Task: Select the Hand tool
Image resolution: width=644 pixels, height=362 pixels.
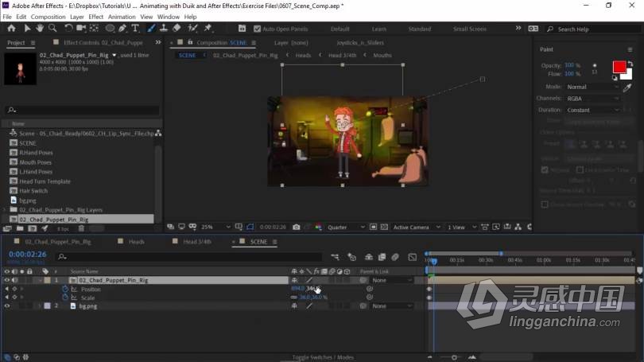Action: 40,28
